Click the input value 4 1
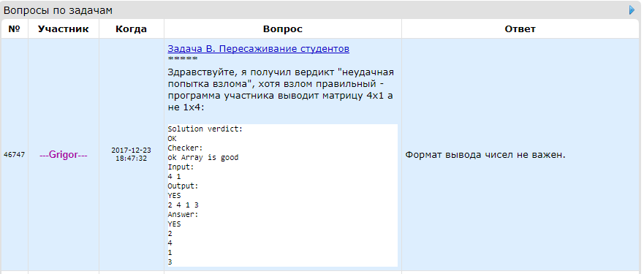644x274 pixels. pyautogui.click(x=174, y=177)
